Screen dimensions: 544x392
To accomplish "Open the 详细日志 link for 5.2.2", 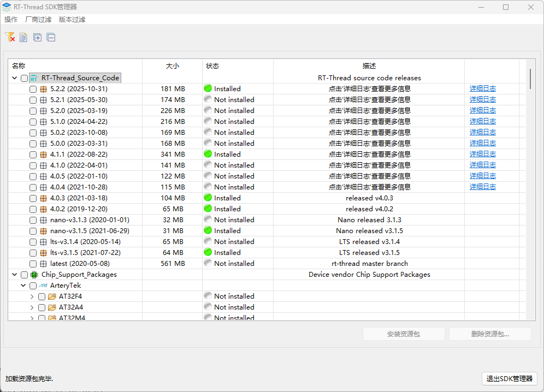I will tap(483, 88).
